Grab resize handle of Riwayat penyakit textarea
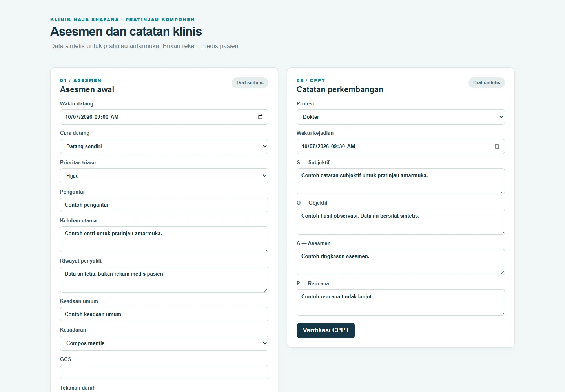The height and width of the screenshot is (392, 565). point(266,290)
